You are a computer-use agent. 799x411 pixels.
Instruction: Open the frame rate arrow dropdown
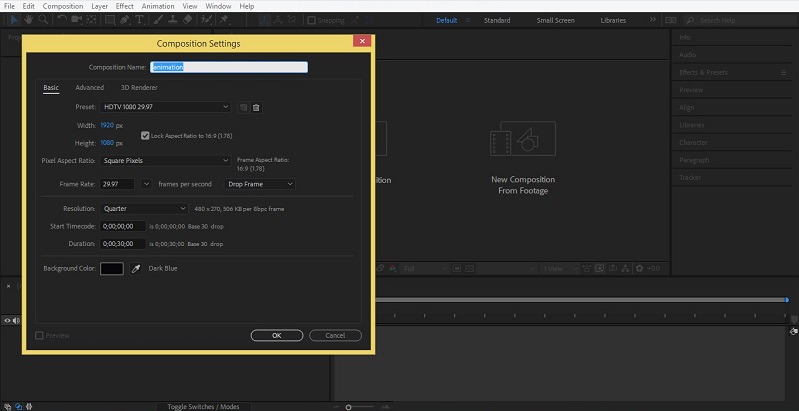(146, 184)
